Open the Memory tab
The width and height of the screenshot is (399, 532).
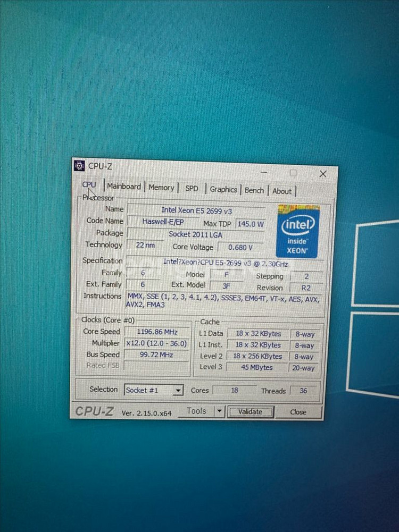[161, 188]
